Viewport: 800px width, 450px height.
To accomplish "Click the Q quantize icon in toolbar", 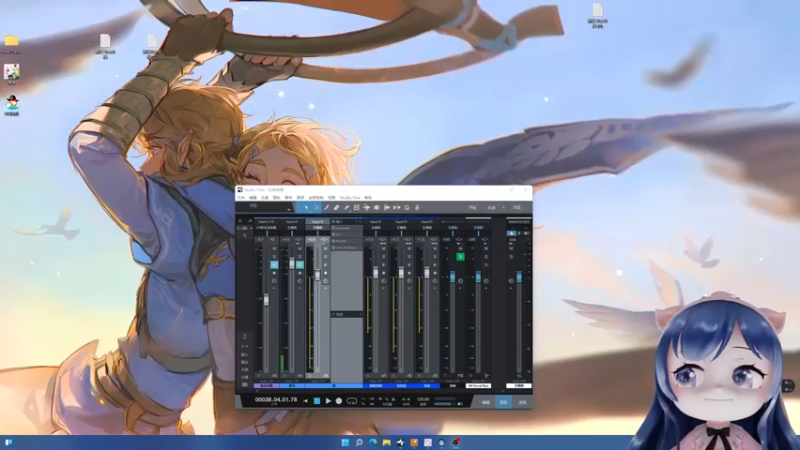I will (x=407, y=208).
